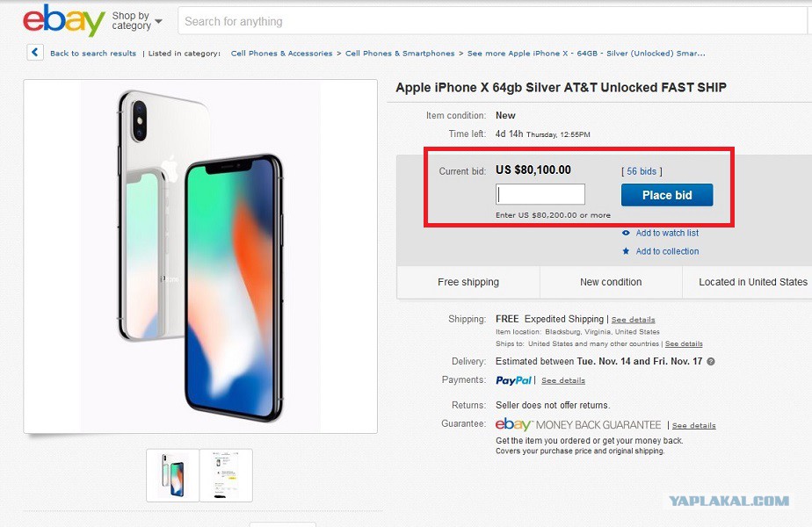The image size is (812, 527).
Task: Click the eBay Money Back Guarantee logo
Action: pyautogui.click(x=578, y=424)
